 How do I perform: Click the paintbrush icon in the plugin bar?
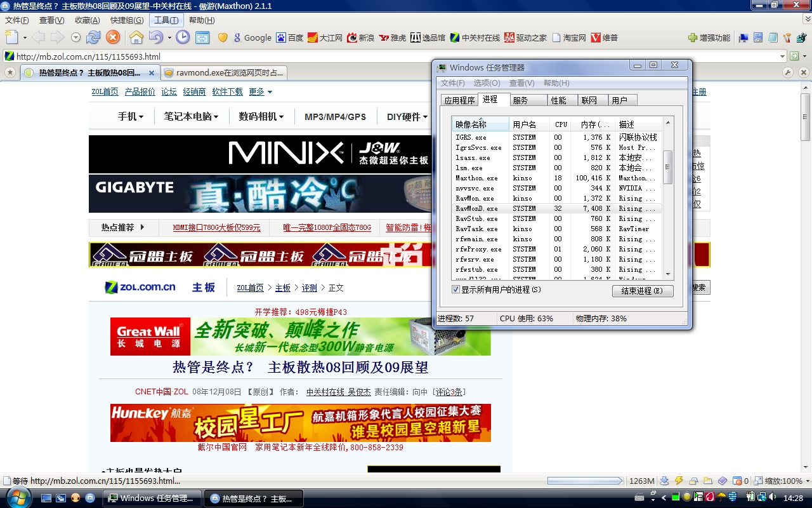click(787, 37)
